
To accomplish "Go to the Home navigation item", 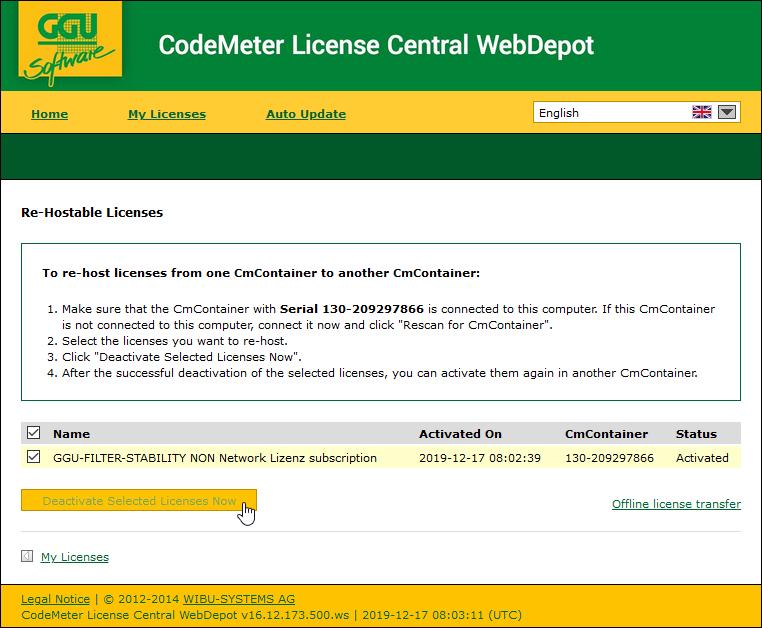I will (49, 114).
